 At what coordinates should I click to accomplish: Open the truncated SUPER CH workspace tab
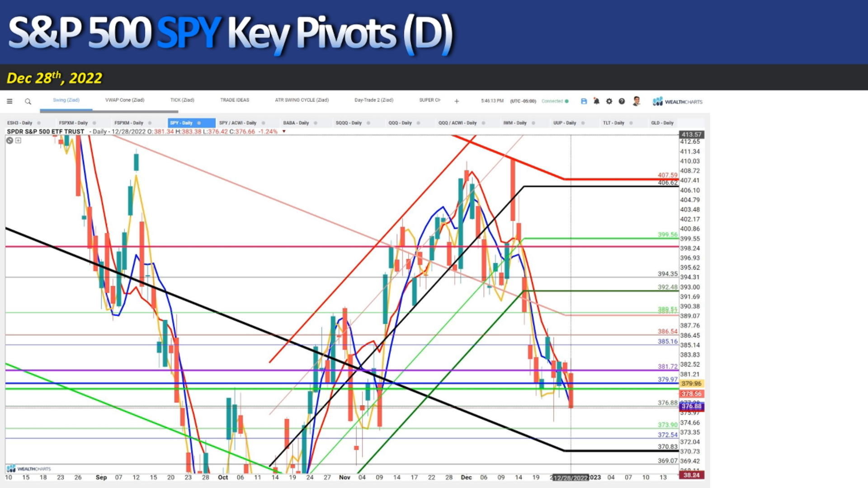[x=429, y=100]
